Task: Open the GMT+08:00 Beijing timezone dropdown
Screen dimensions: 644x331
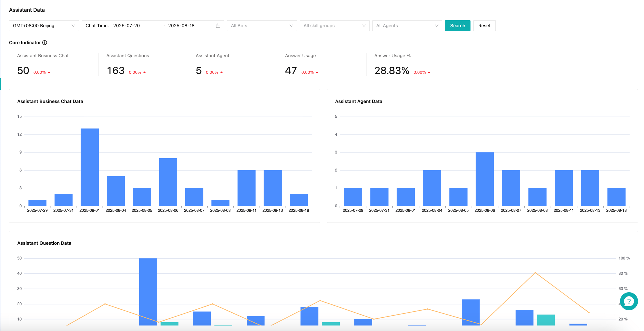Action: (44, 26)
